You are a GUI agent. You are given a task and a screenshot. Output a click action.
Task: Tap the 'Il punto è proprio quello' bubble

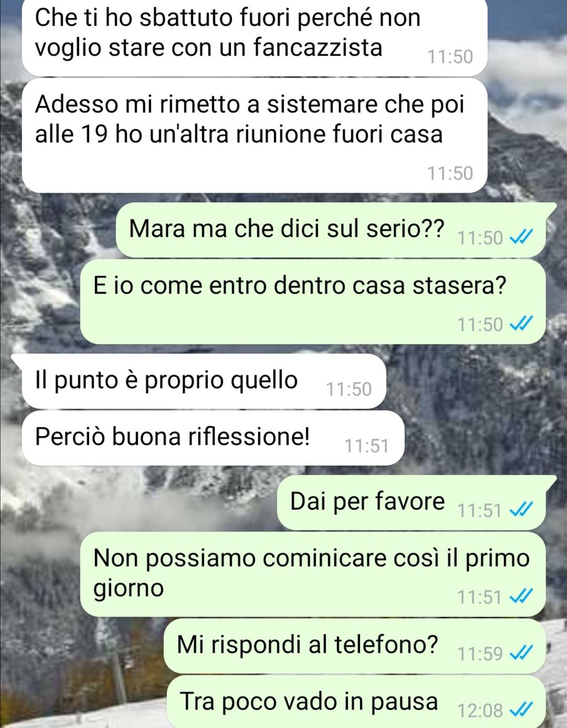click(x=204, y=381)
